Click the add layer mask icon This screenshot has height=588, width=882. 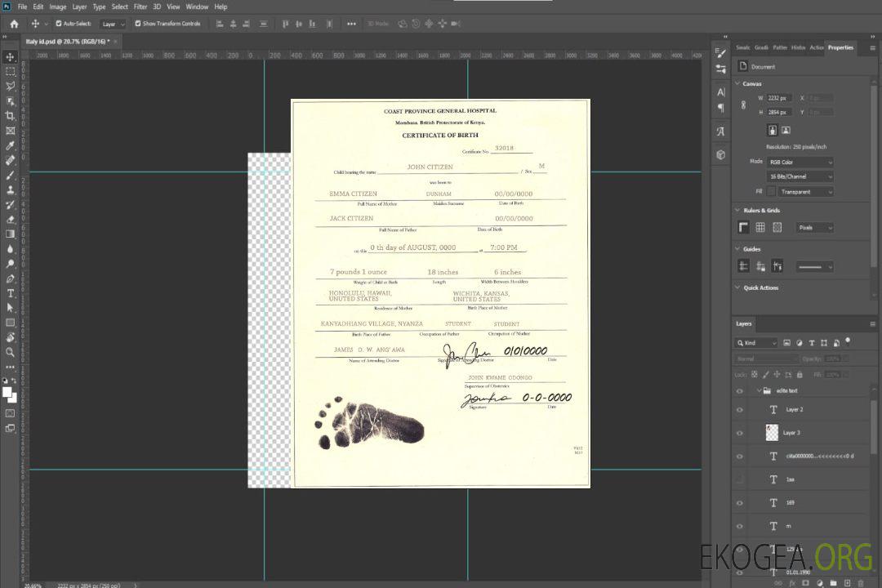point(805,583)
